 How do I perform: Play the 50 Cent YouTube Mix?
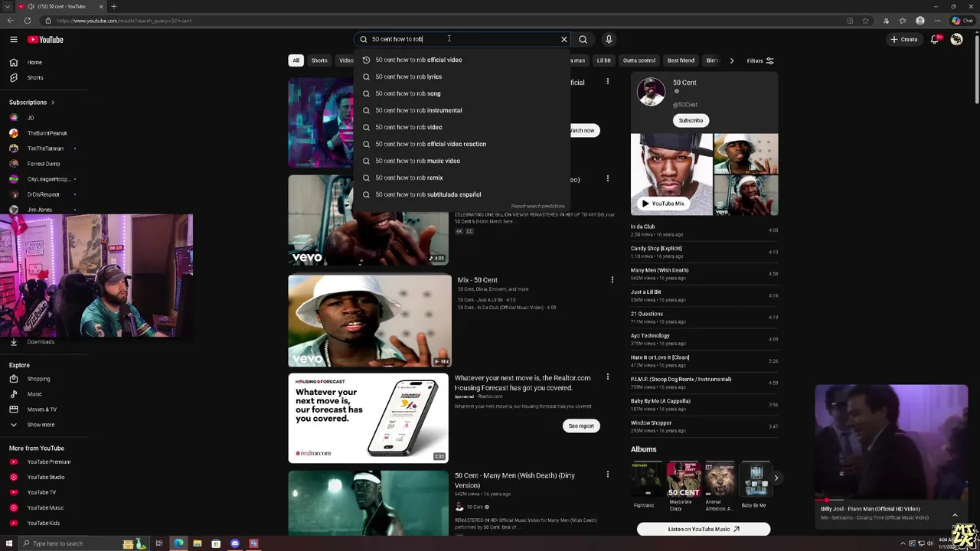[663, 204]
